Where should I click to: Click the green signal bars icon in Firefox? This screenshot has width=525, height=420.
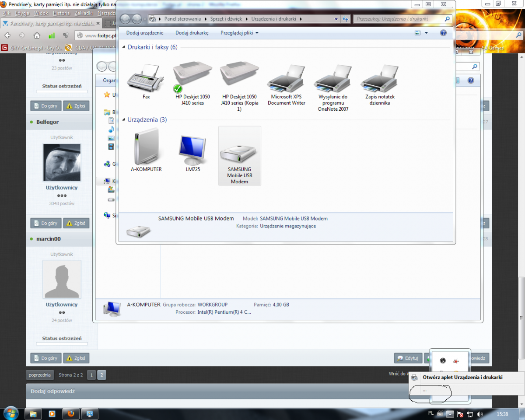tap(52, 35)
